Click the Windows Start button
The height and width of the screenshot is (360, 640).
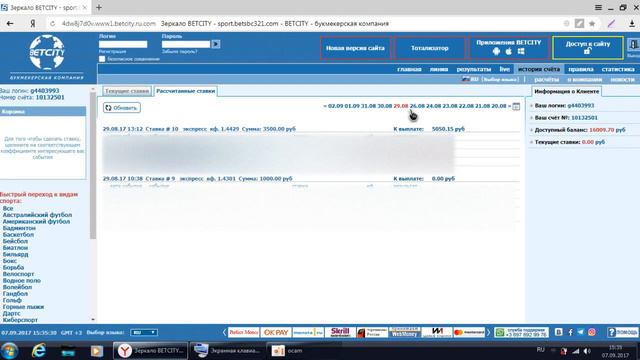(x=9, y=351)
